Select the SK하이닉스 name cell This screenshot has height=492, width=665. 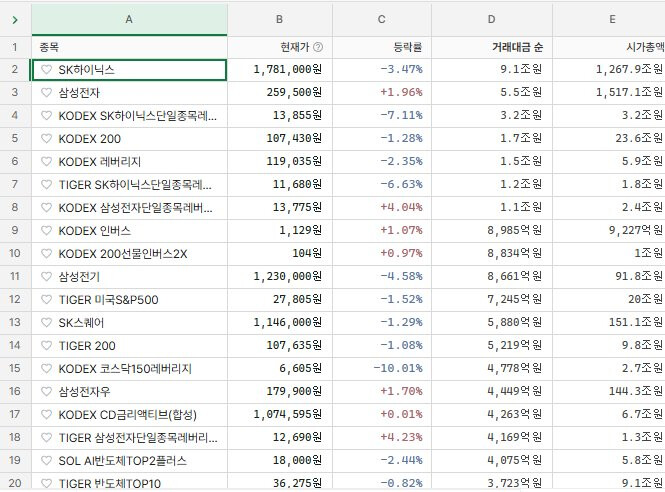click(129, 70)
